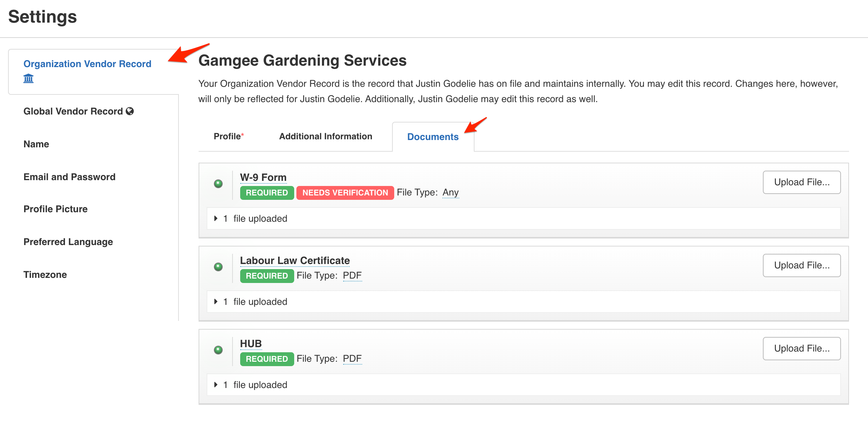Open the Name settings section
The width and height of the screenshot is (868, 423).
(x=36, y=144)
